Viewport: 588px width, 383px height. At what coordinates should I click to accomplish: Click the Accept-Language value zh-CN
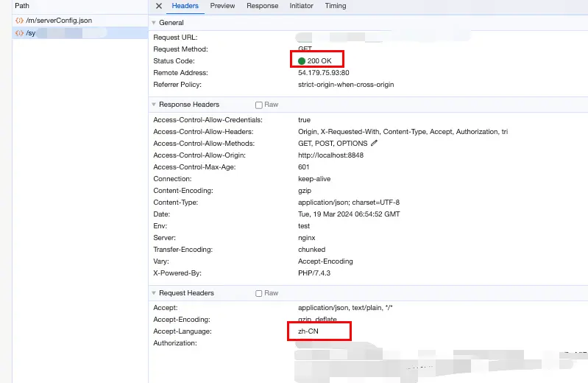(x=308, y=331)
